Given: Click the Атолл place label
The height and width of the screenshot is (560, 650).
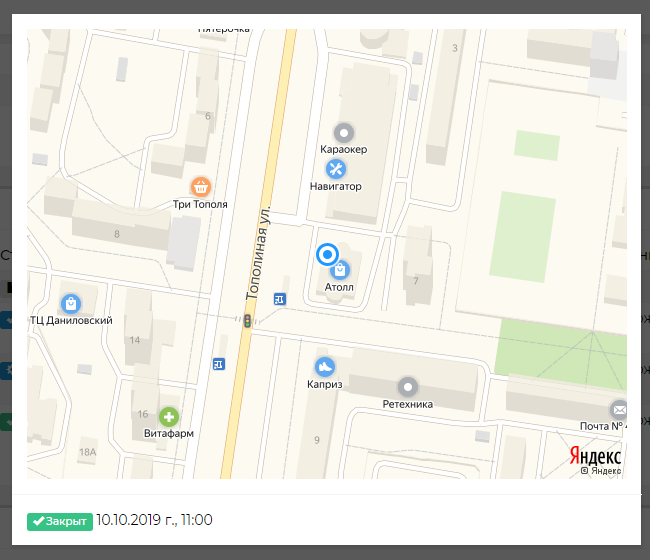Looking at the screenshot, I should coord(339,287).
